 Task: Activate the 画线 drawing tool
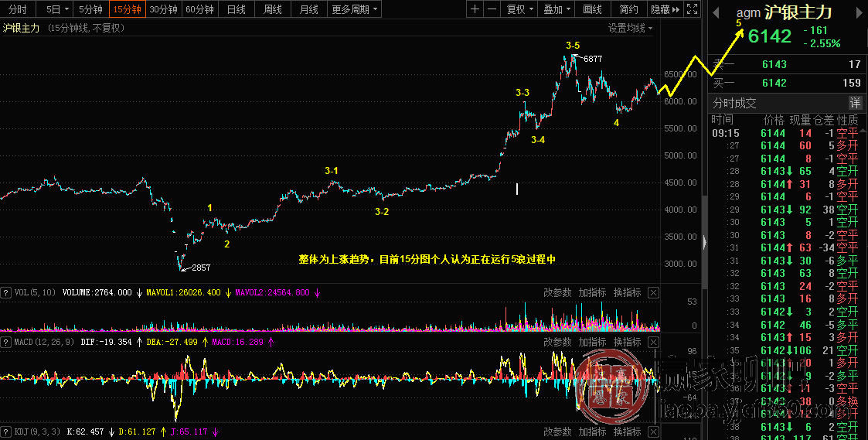tap(592, 9)
